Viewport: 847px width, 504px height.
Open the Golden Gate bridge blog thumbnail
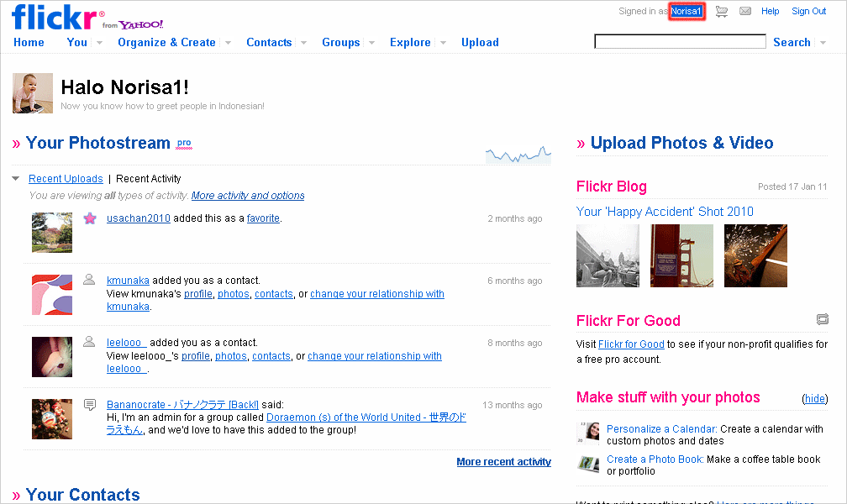tap(681, 255)
